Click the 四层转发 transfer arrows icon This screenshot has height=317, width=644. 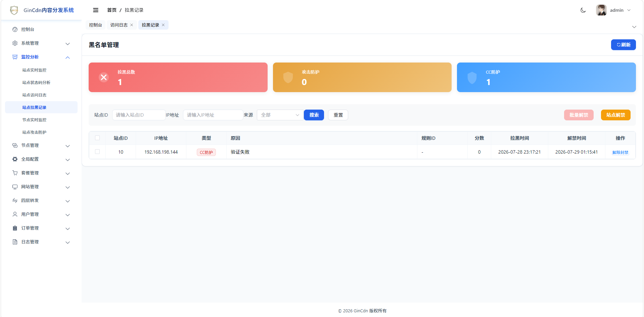(15, 201)
